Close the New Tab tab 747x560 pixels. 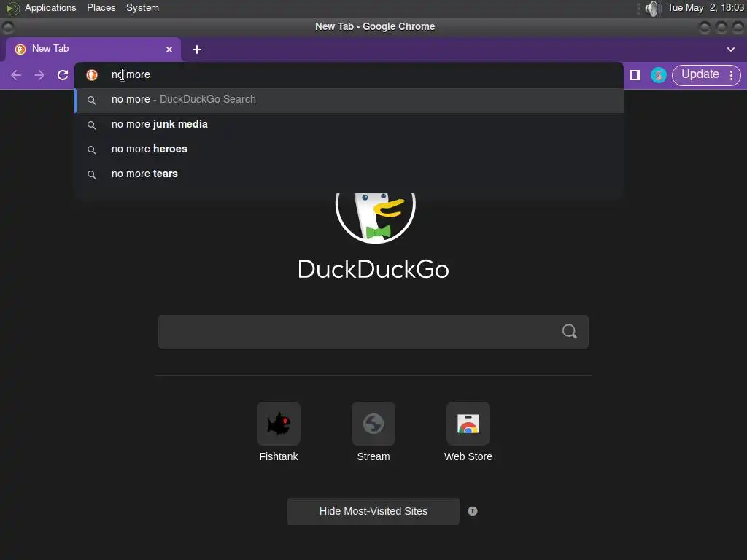169,50
